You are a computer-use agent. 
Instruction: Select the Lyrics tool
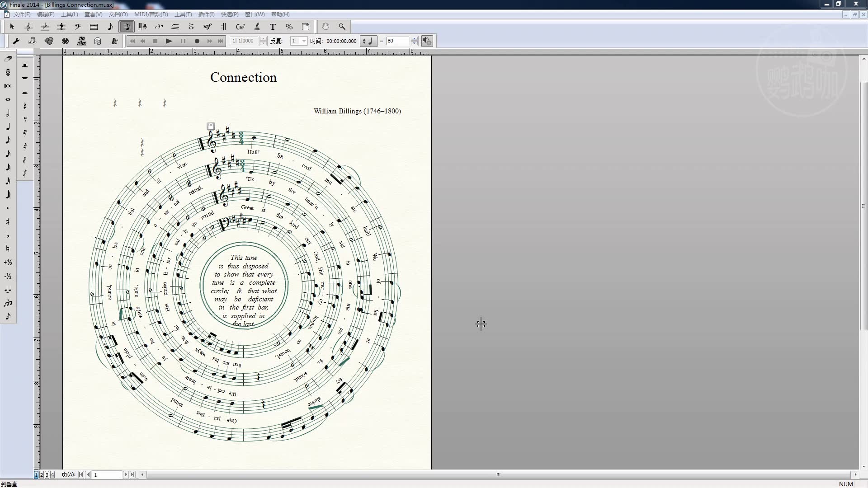256,27
